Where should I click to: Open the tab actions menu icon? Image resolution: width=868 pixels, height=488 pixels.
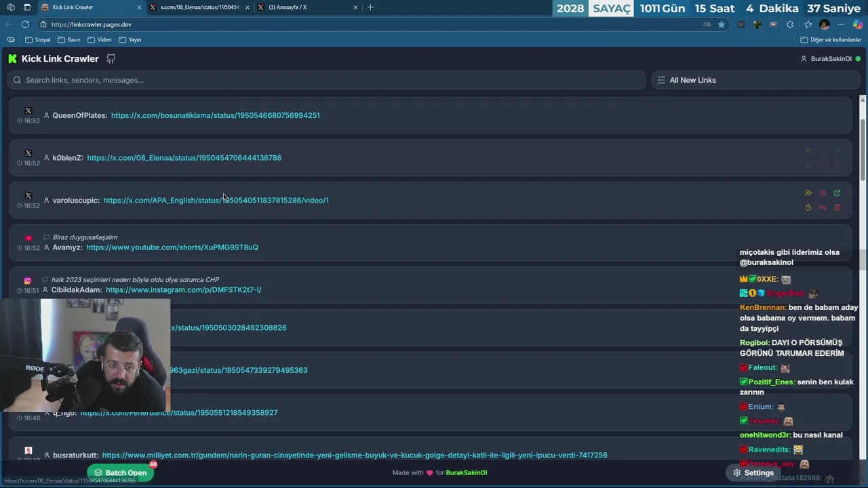point(26,7)
